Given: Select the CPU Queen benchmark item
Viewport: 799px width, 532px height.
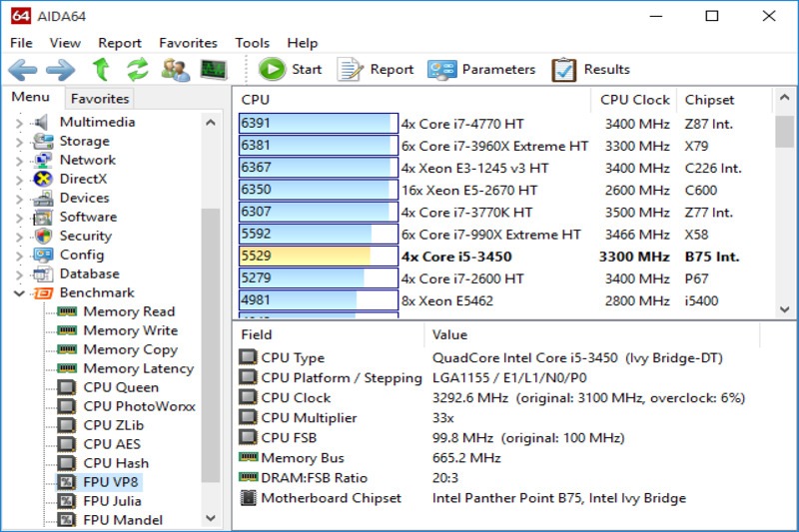Looking at the screenshot, I should click(120, 387).
